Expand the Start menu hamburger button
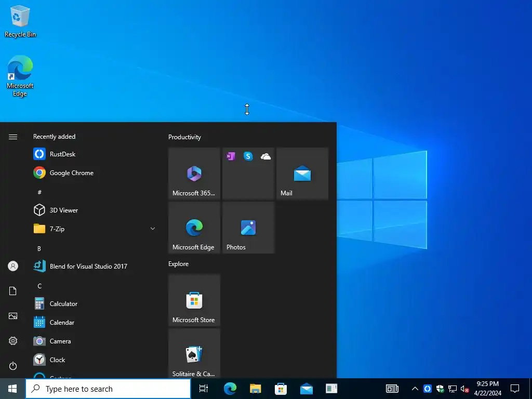532x399 pixels. (x=13, y=137)
